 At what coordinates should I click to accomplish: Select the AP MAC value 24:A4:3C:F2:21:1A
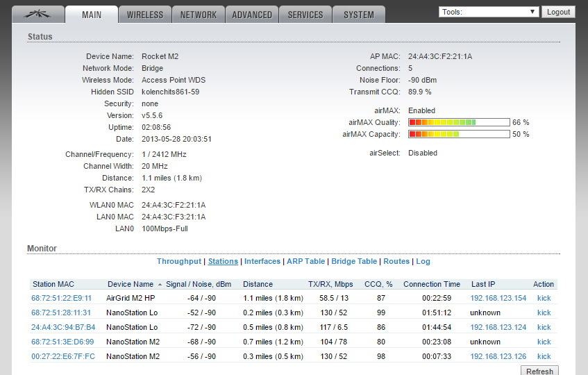440,57
